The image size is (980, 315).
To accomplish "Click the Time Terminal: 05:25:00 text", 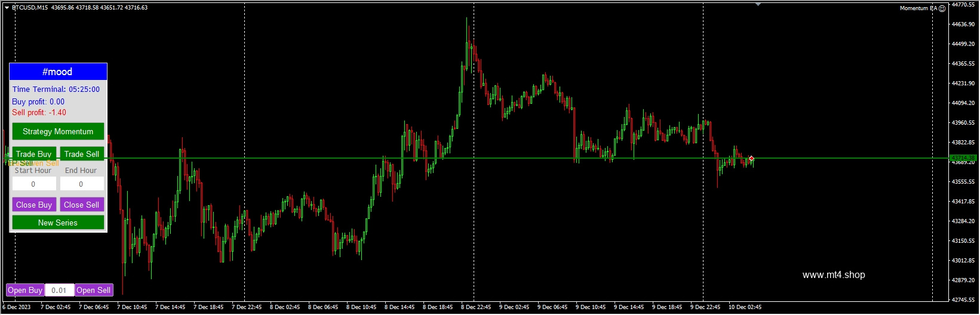I will coord(56,89).
